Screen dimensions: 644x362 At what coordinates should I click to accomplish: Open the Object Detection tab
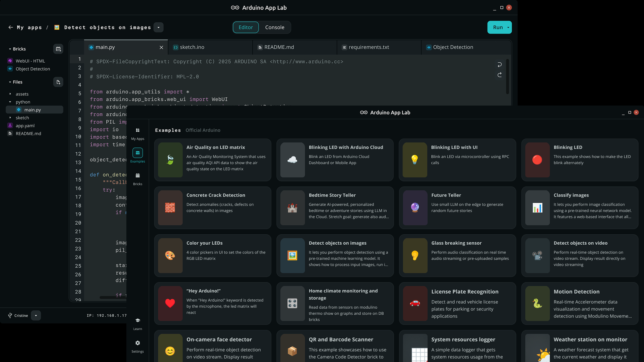pyautogui.click(x=466, y=47)
